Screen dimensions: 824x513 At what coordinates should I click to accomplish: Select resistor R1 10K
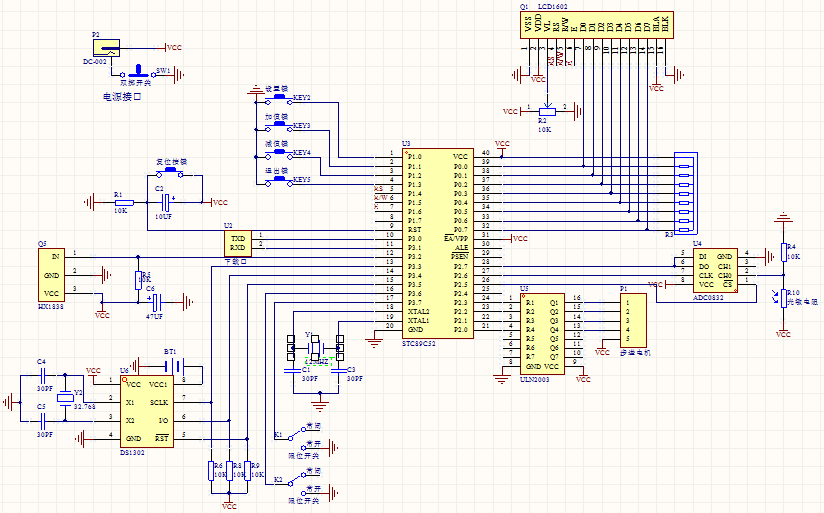pos(124,202)
